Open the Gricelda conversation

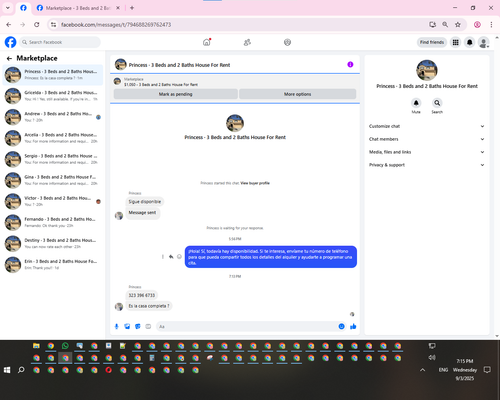(53, 96)
